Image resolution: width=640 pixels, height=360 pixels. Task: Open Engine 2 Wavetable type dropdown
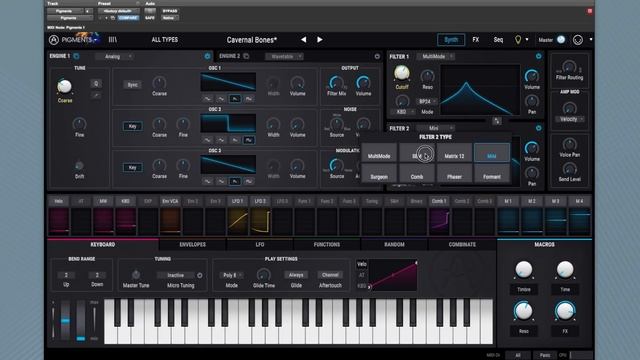[x=284, y=56]
